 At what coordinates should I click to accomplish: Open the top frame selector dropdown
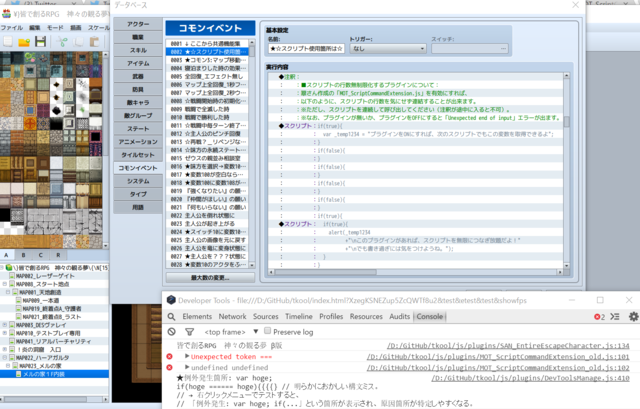tap(231, 332)
